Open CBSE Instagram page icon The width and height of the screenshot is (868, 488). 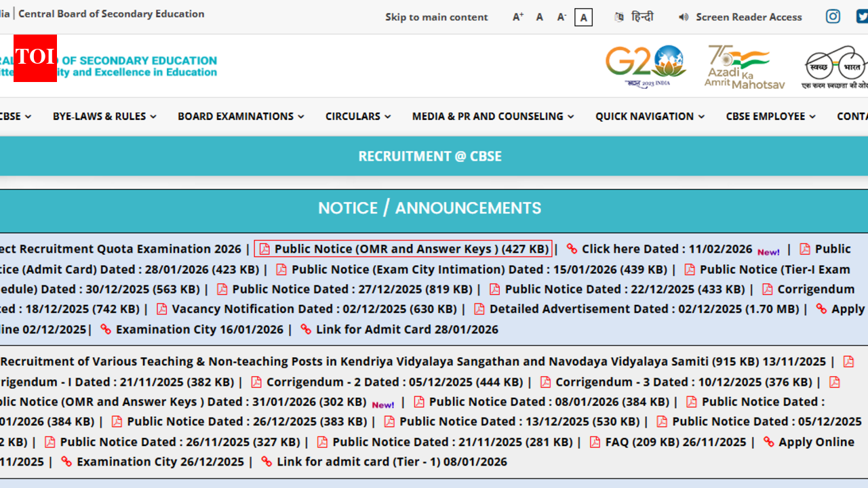point(833,17)
